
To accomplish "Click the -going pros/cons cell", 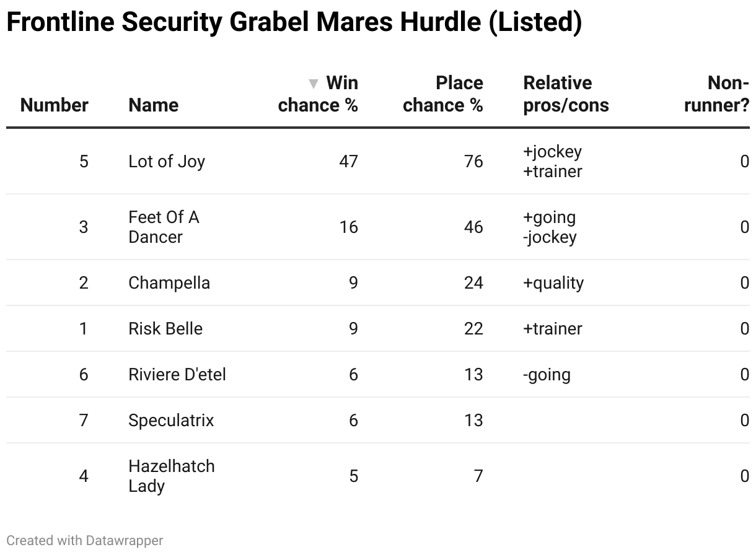I will pyautogui.click(x=547, y=374).
